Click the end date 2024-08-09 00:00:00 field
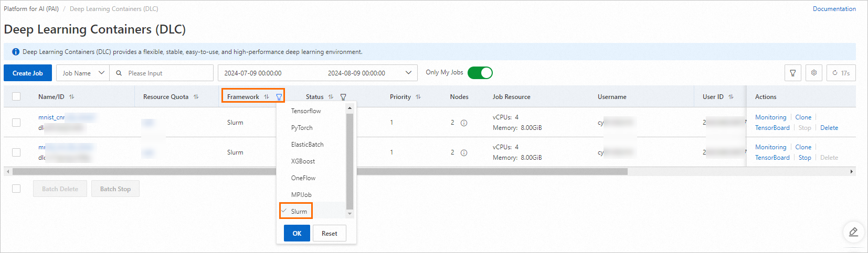Image resolution: width=868 pixels, height=253 pixels. pyautogui.click(x=356, y=73)
